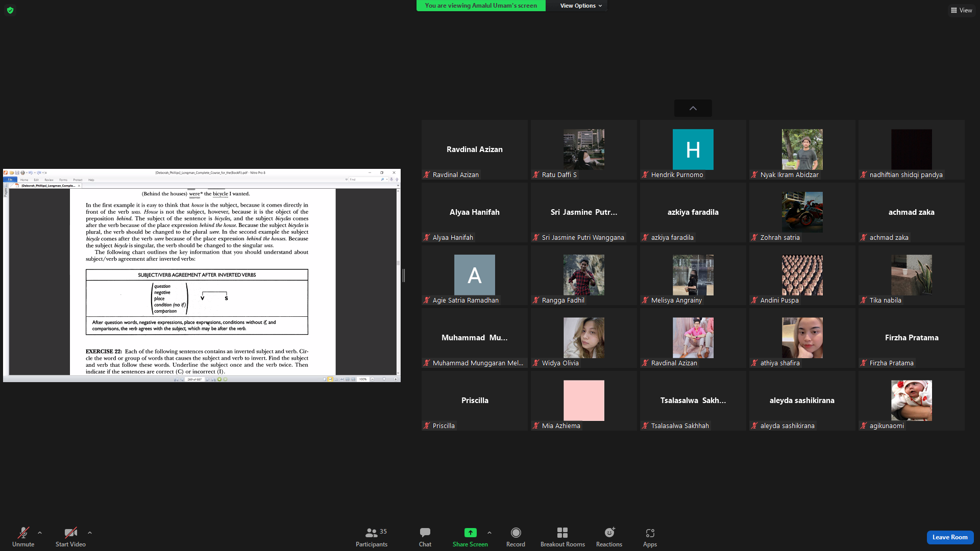Open audio options arrow beside Unmute
The image size is (980, 551).
40,533
